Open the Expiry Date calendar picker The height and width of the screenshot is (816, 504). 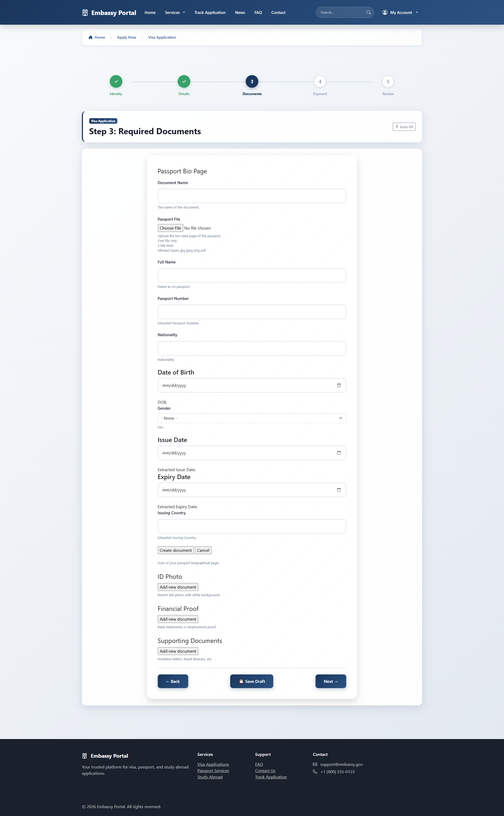point(339,490)
